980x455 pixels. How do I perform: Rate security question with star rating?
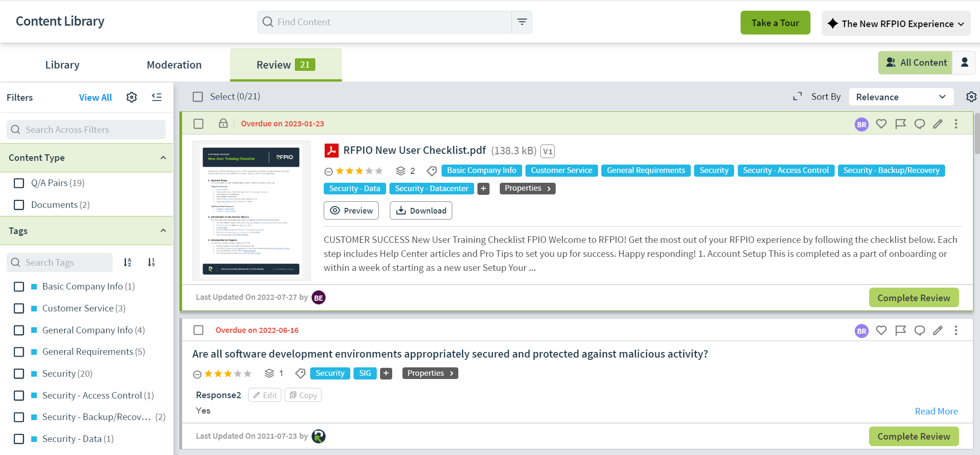(x=228, y=374)
